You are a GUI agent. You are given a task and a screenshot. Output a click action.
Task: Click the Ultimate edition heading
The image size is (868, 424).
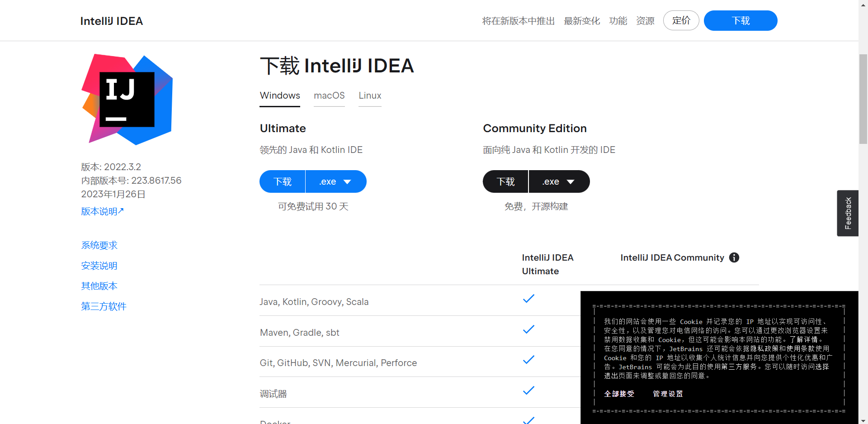[283, 129]
